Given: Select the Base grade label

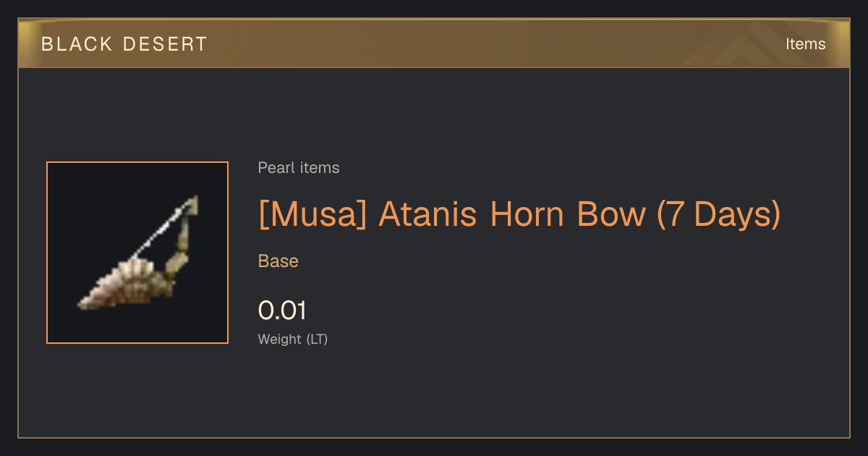Looking at the screenshot, I should click(x=278, y=261).
